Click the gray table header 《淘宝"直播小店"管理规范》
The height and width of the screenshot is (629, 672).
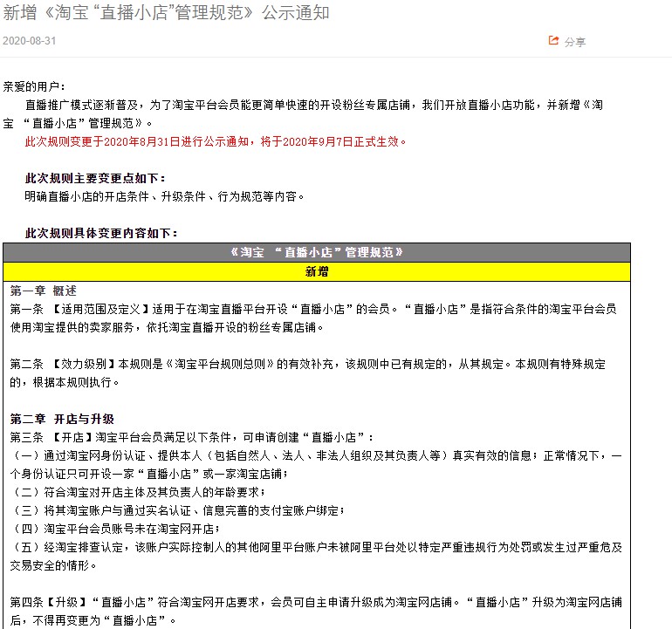tap(317, 252)
